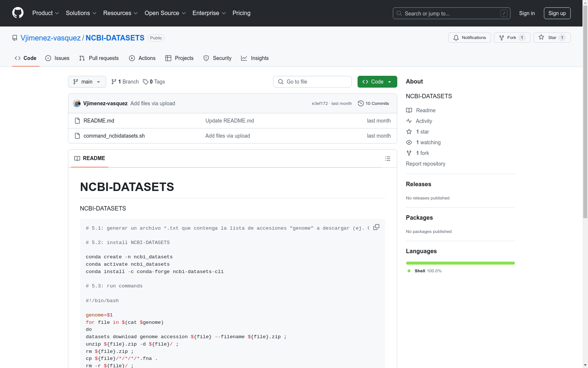Focus the Search or jump to field
588x368 pixels.
(452, 13)
